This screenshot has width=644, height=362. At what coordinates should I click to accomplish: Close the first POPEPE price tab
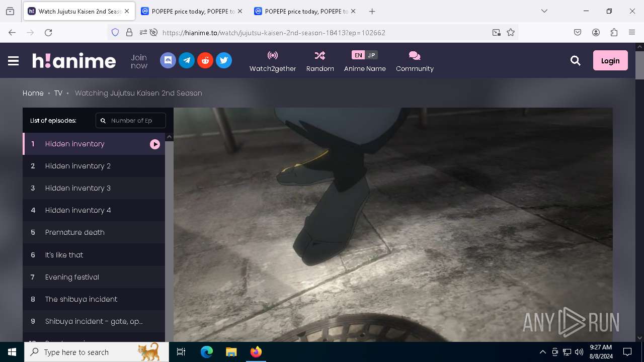[x=240, y=11]
